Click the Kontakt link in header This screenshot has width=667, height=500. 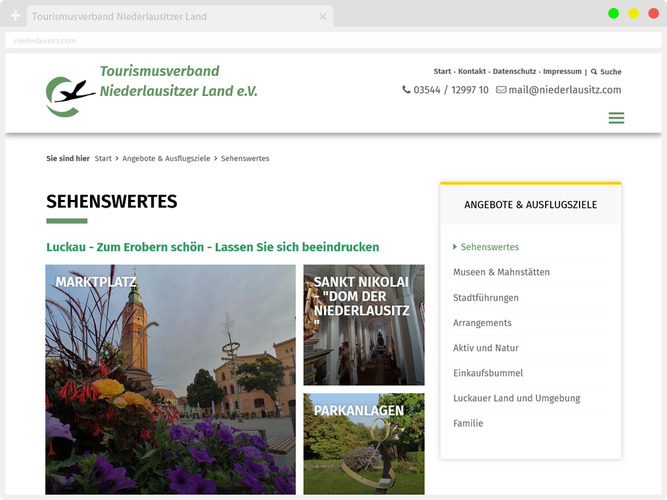pyautogui.click(x=472, y=72)
